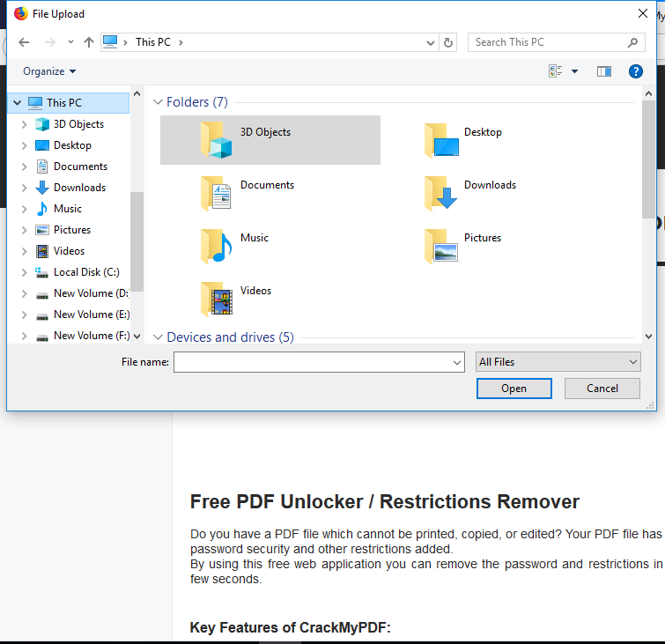Click the computer icon in address bar
The height and width of the screenshot is (644, 665).
[110, 42]
